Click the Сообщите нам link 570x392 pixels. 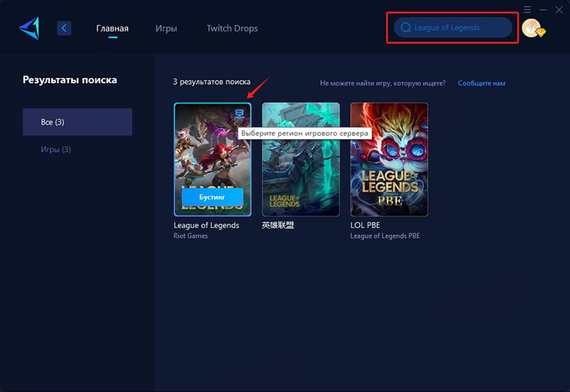click(482, 83)
